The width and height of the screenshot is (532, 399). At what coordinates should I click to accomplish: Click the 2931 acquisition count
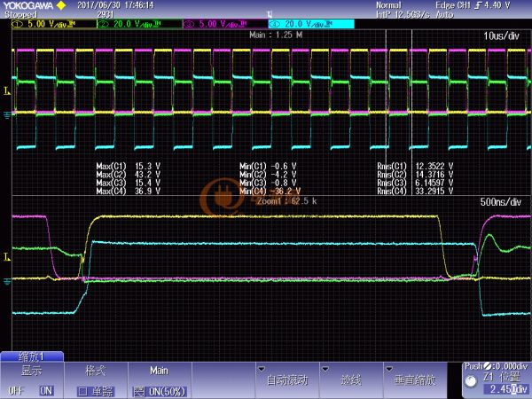pos(106,14)
